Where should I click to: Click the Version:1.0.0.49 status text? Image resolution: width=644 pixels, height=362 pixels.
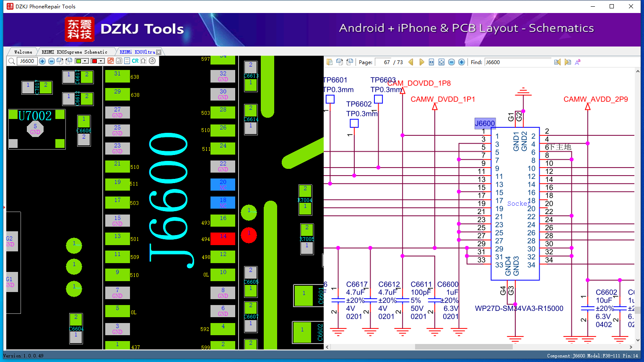click(x=23, y=356)
